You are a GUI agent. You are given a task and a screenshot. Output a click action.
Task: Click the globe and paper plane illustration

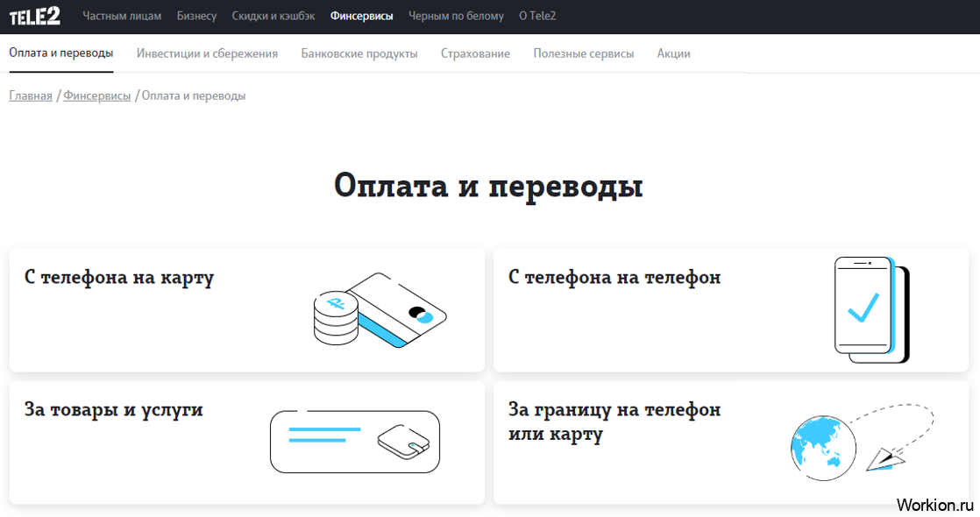point(863,443)
